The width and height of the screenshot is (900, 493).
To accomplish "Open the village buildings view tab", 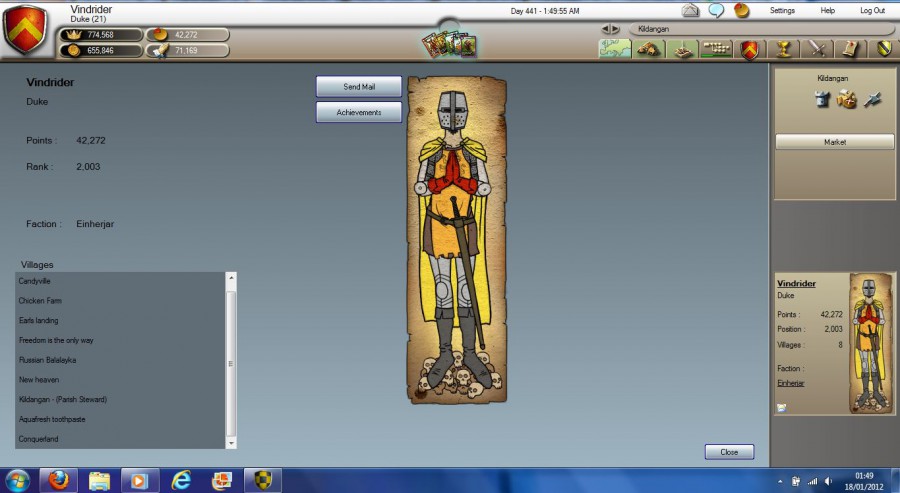I will (x=649, y=48).
